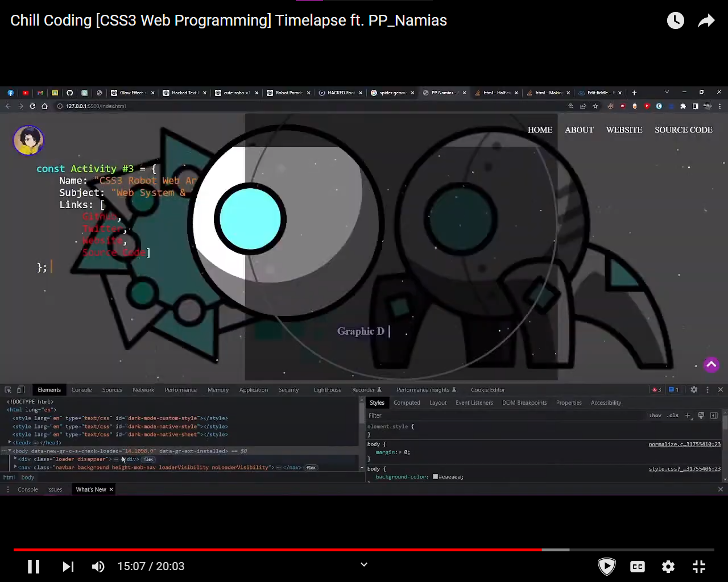Click the #eaeaea background color swatch
This screenshot has height=582, width=728.
(435, 477)
